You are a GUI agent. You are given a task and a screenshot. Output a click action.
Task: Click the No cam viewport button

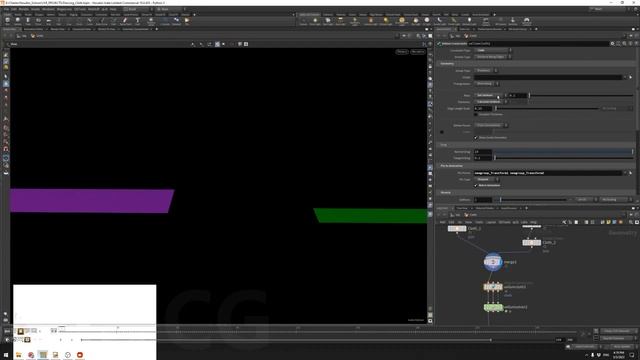pyautogui.click(x=418, y=52)
